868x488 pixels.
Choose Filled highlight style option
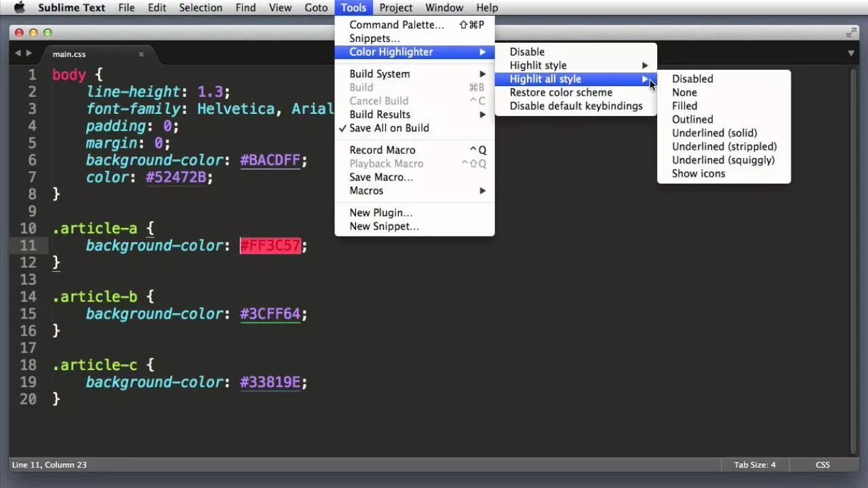pyautogui.click(x=724, y=106)
